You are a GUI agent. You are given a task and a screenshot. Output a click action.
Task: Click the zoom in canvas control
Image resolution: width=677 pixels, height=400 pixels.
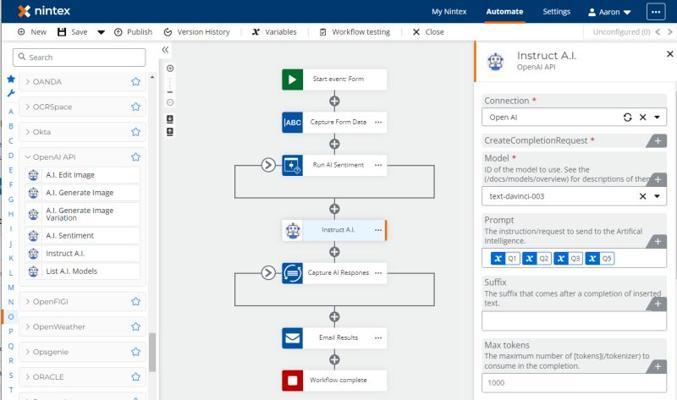coord(170,68)
